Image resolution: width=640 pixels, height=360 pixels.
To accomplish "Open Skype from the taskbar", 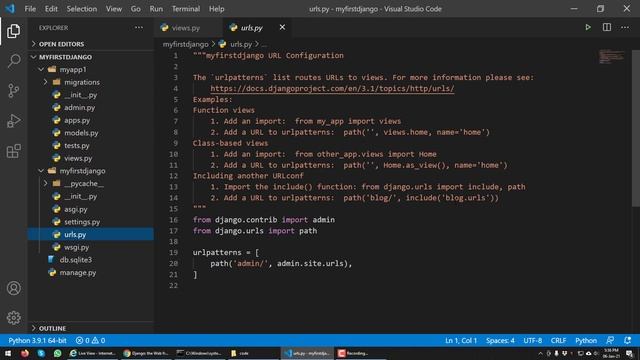I will 41,353.
